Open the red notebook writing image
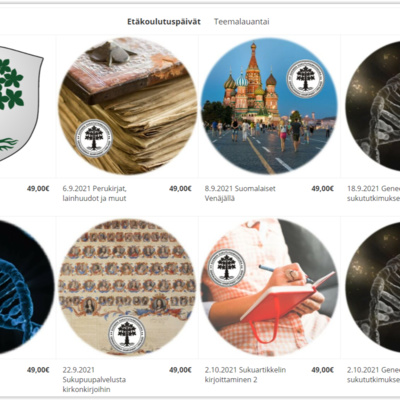Image resolution: width=400 pixels, height=400 pixels. (x=269, y=287)
